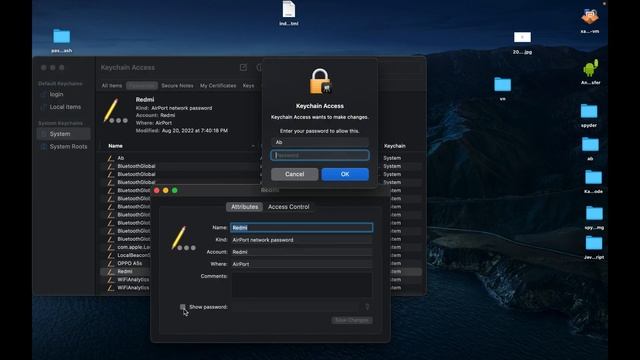This screenshot has width=640, height=360.
Task: Click the padlock icon in the password dialog
Action: [x=320, y=82]
